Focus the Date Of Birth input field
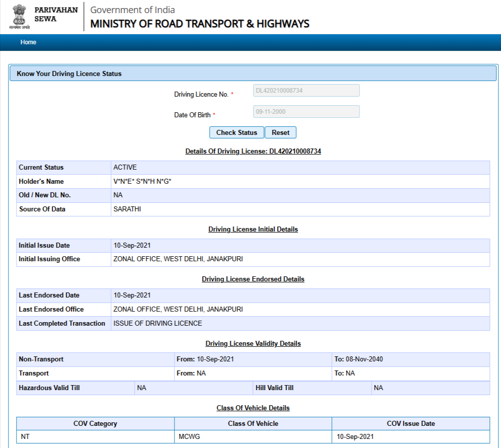The height and width of the screenshot is (448, 501). pos(306,112)
